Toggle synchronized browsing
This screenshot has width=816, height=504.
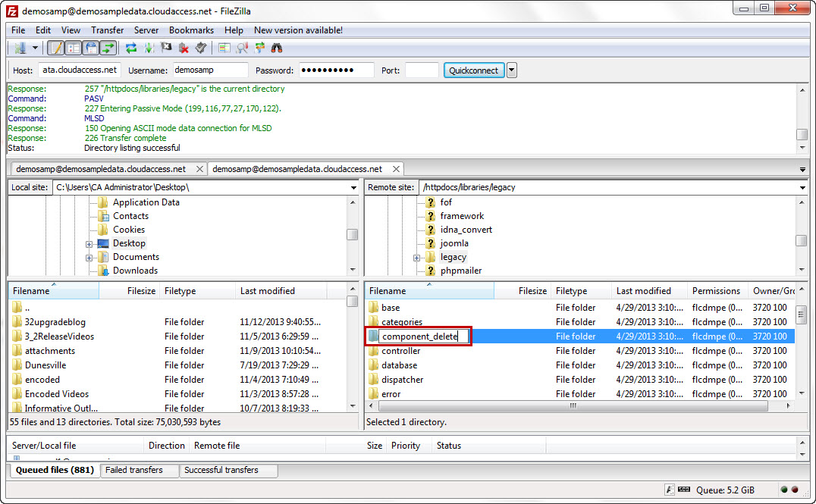[x=259, y=48]
